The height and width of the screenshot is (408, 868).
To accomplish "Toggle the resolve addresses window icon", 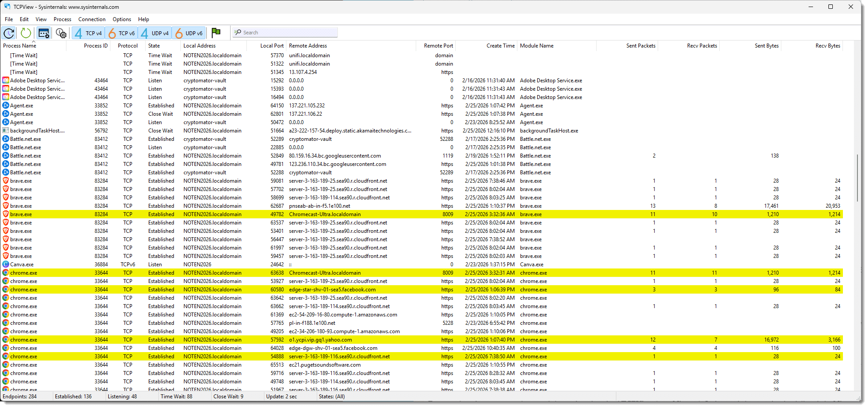I will click(44, 33).
